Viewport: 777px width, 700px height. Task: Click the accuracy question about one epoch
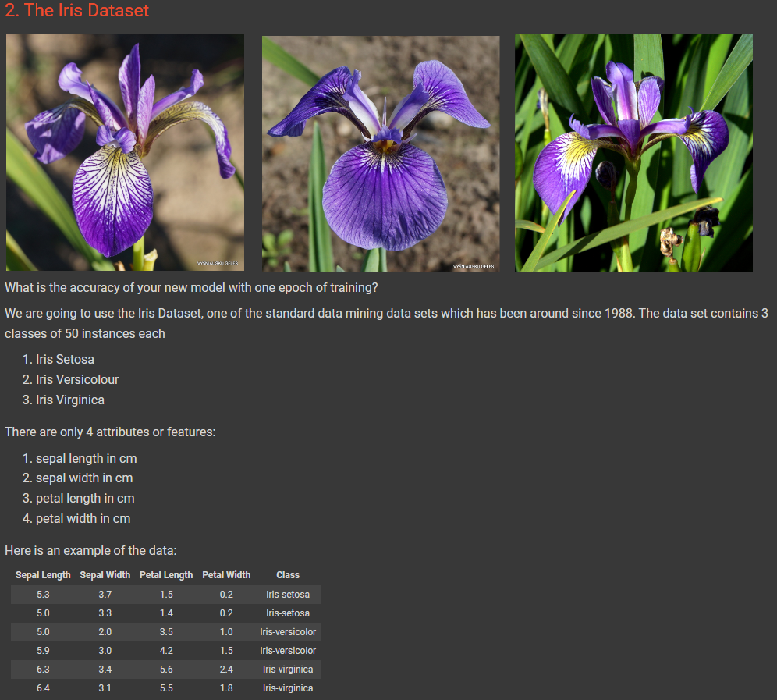point(191,287)
